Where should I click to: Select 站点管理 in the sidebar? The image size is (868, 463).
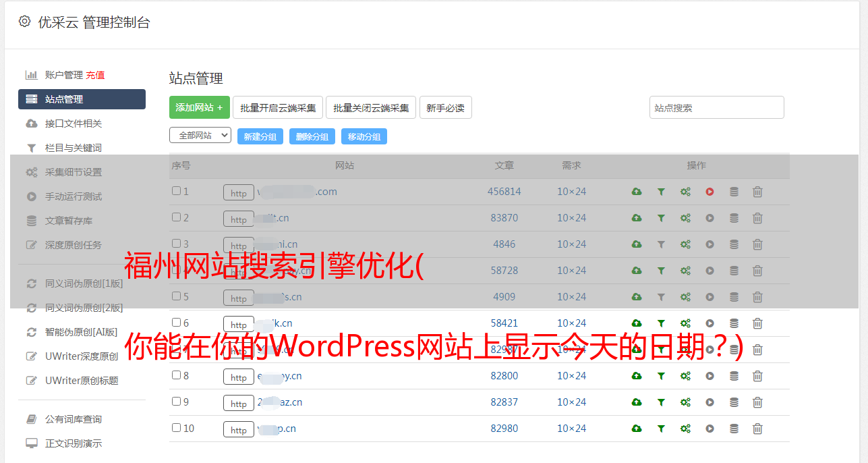82,99
